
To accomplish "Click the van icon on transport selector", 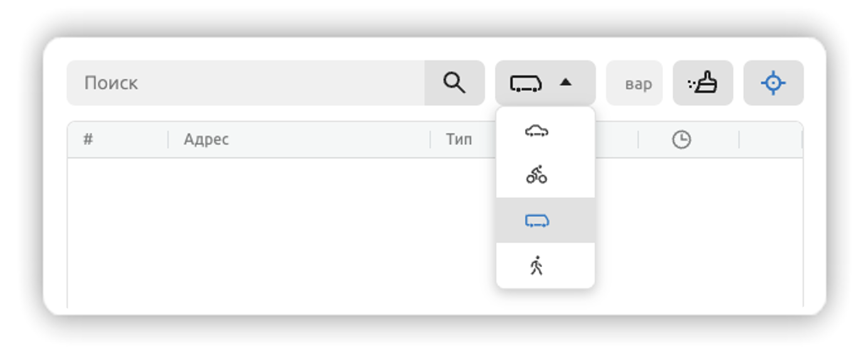I will (x=526, y=83).
